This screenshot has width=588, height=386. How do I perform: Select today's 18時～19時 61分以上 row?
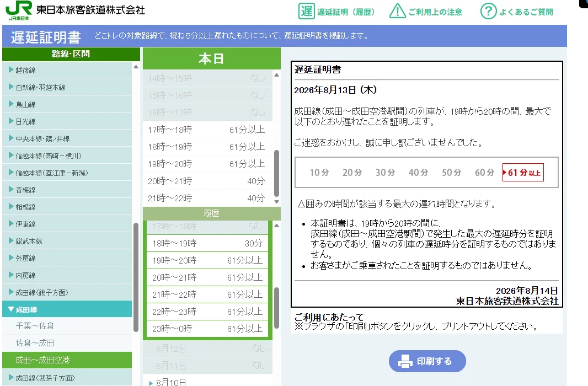click(207, 147)
